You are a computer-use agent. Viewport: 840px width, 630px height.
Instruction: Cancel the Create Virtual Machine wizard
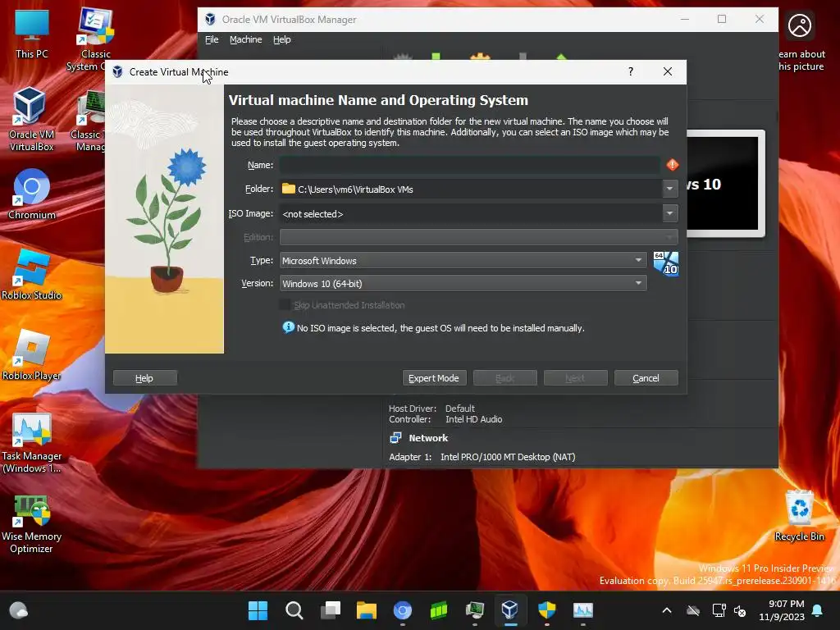tap(646, 377)
